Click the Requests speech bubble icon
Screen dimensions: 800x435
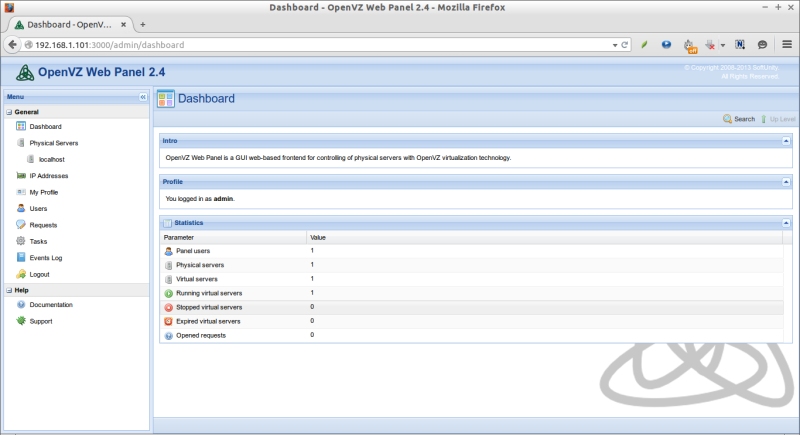[21, 224]
